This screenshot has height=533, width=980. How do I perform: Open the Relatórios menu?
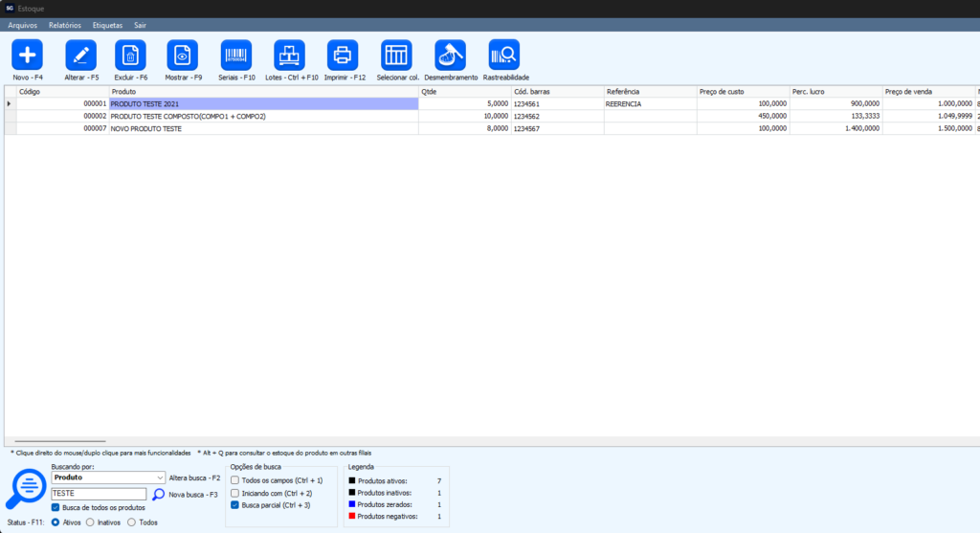[65, 26]
